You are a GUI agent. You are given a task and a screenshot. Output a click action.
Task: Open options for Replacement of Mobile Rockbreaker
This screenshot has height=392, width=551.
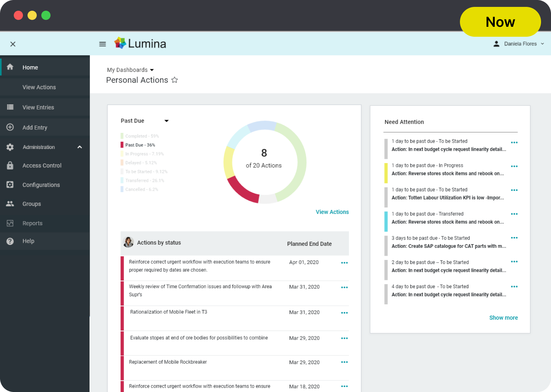tap(344, 362)
